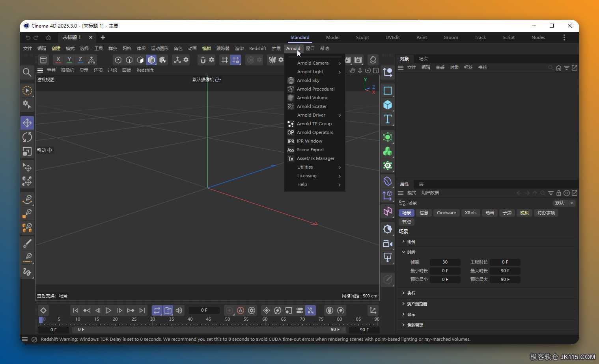Expand Arnold Light submenu
This screenshot has width=599, height=364.
pyautogui.click(x=315, y=72)
